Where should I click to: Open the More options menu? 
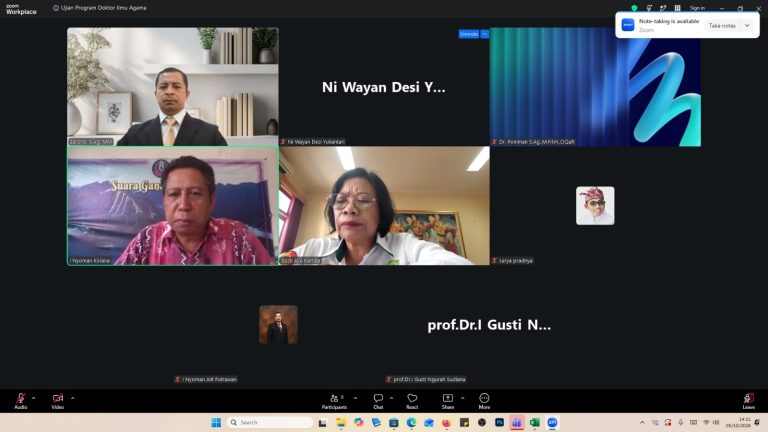pyautogui.click(x=484, y=401)
